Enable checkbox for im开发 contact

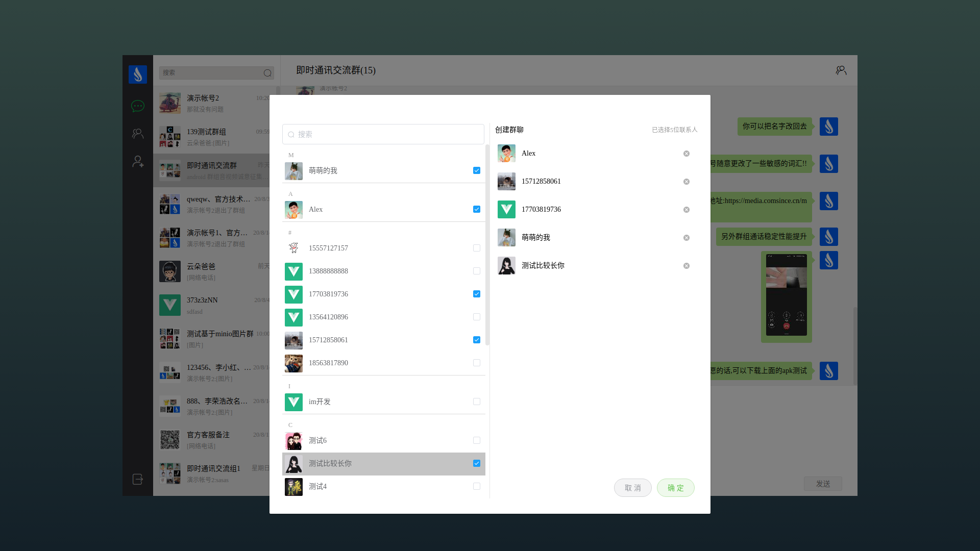click(x=477, y=402)
